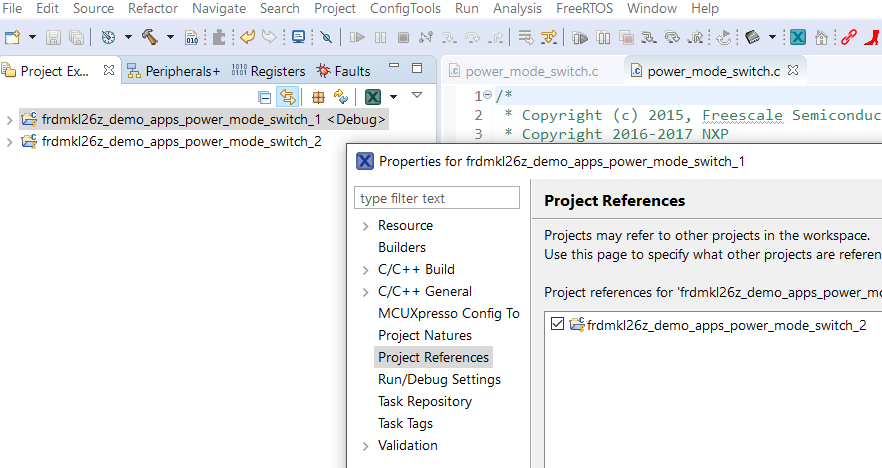Image resolution: width=882 pixels, height=468 pixels.
Task: Click the blue monitor console icon
Action: 298,38
